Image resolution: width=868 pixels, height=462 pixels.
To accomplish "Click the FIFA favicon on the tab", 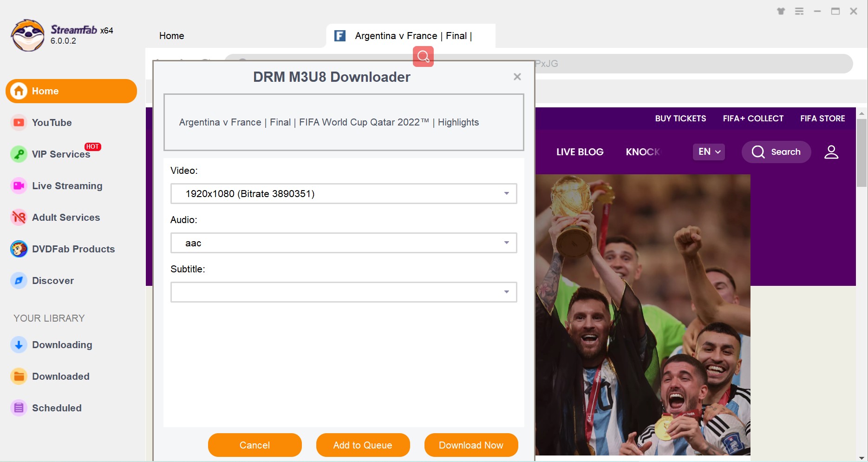I will coord(340,36).
